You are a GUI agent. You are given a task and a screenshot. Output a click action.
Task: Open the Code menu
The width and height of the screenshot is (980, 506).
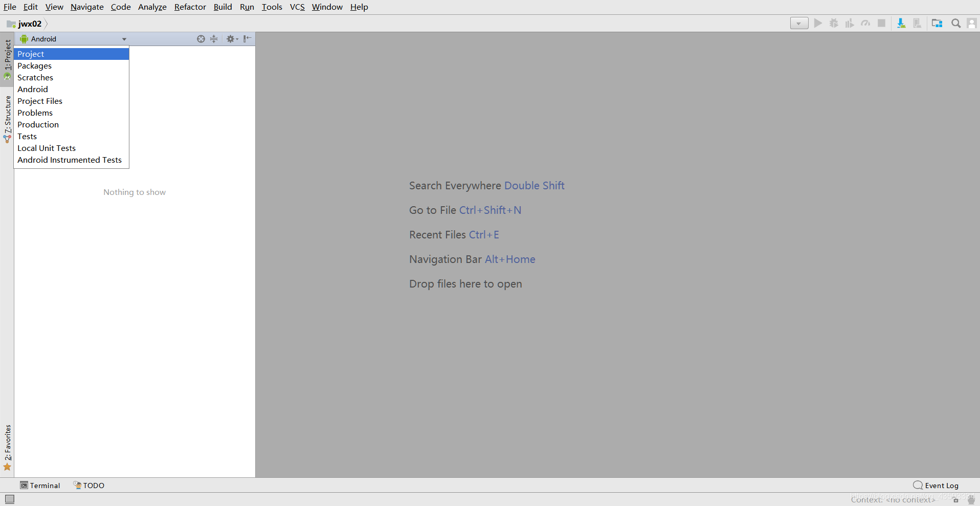coord(121,7)
